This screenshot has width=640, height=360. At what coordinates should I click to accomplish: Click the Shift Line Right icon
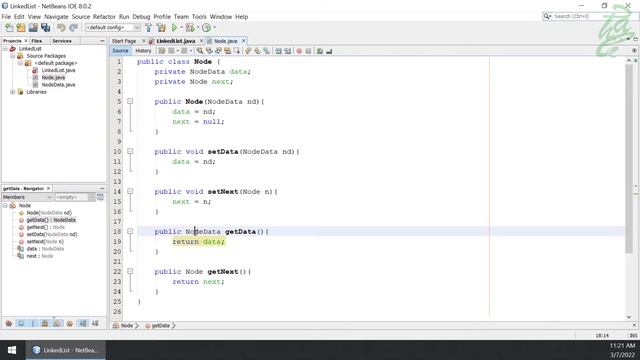pyautogui.click(x=288, y=51)
